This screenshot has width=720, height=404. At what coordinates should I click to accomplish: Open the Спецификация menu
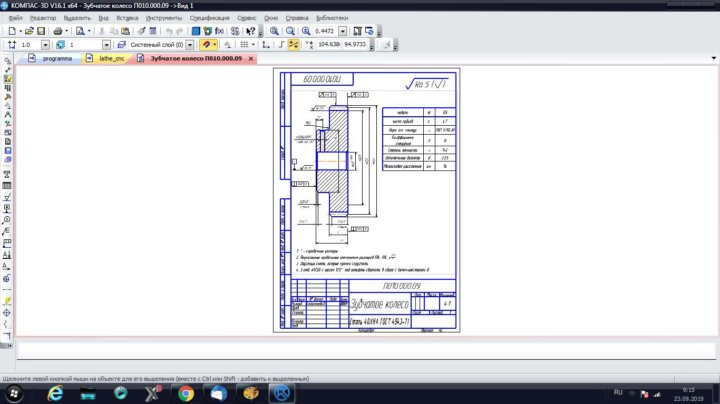point(209,18)
